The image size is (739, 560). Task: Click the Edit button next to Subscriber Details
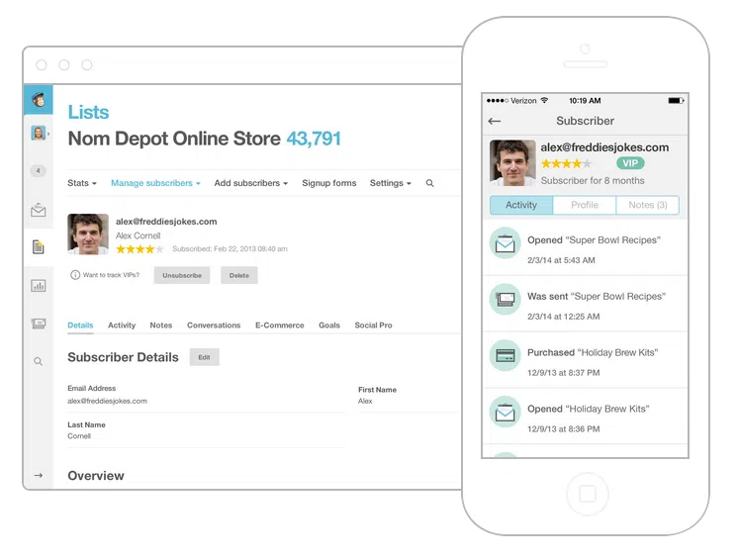pos(204,357)
